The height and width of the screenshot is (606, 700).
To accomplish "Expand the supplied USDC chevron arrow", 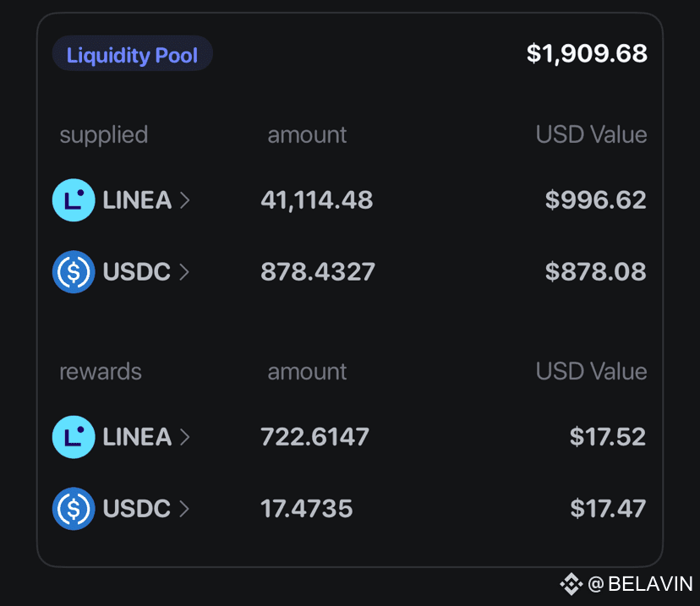I will pyautogui.click(x=184, y=272).
